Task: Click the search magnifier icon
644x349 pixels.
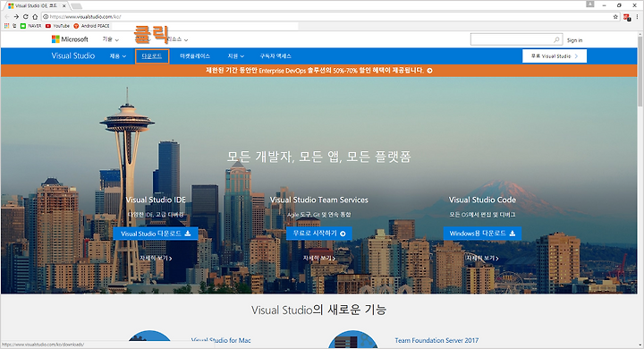Action: tap(556, 40)
